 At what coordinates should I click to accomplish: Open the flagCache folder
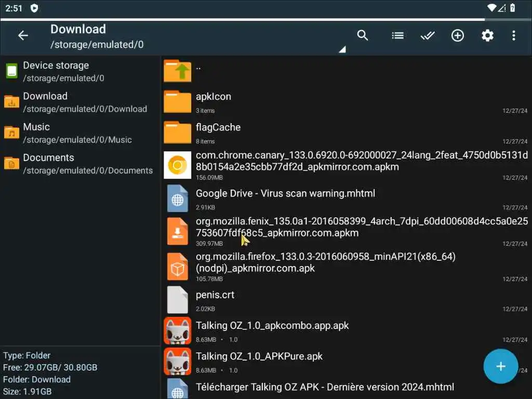click(346, 133)
